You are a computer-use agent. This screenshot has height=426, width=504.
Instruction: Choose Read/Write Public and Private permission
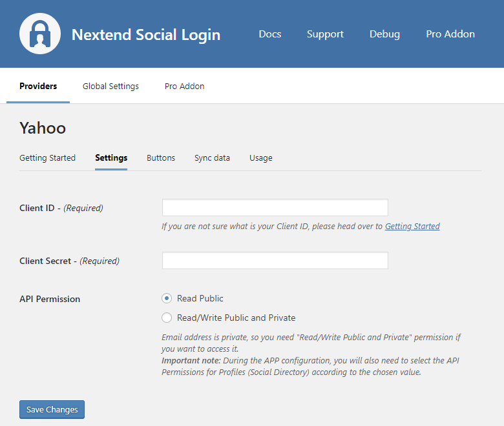tap(167, 318)
